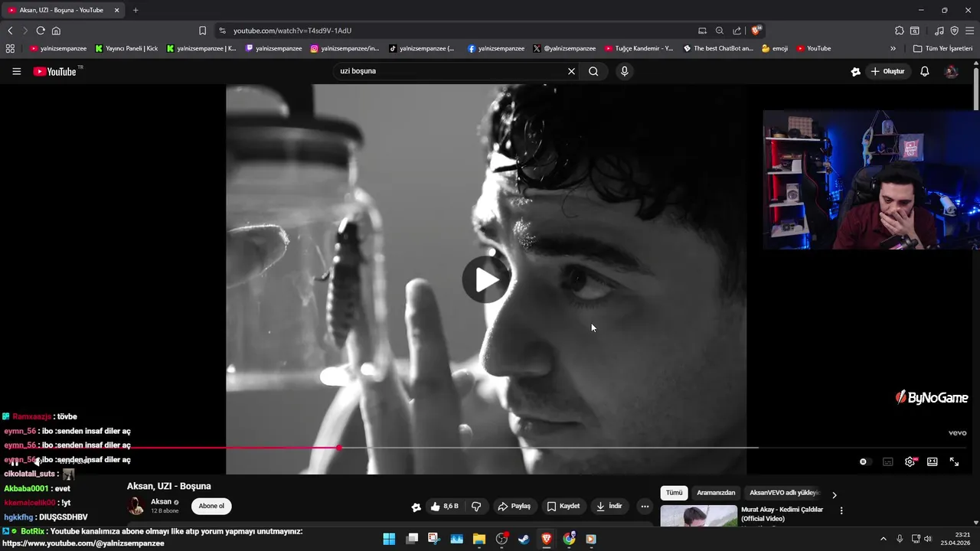Click the Paylaş share button
The width and height of the screenshot is (980, 551).
[514, 506]
